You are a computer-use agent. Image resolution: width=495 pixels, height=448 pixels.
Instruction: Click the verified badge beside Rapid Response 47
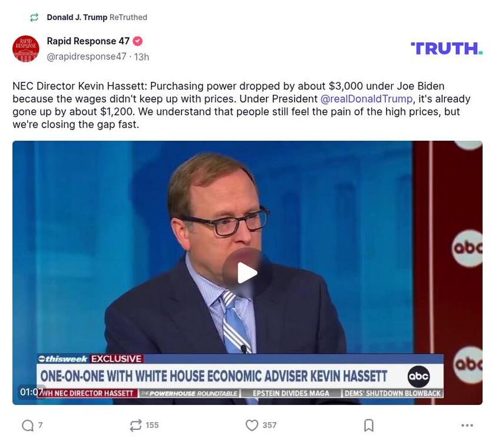(137, 41)
